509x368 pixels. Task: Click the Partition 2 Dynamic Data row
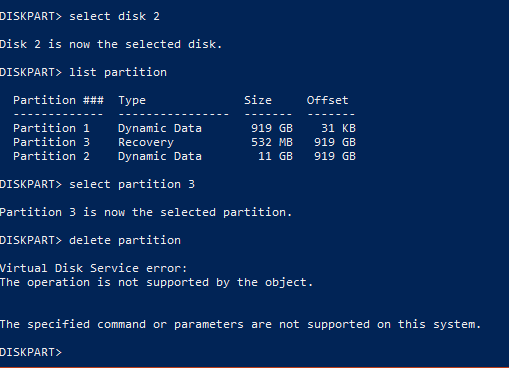(184, 156)
